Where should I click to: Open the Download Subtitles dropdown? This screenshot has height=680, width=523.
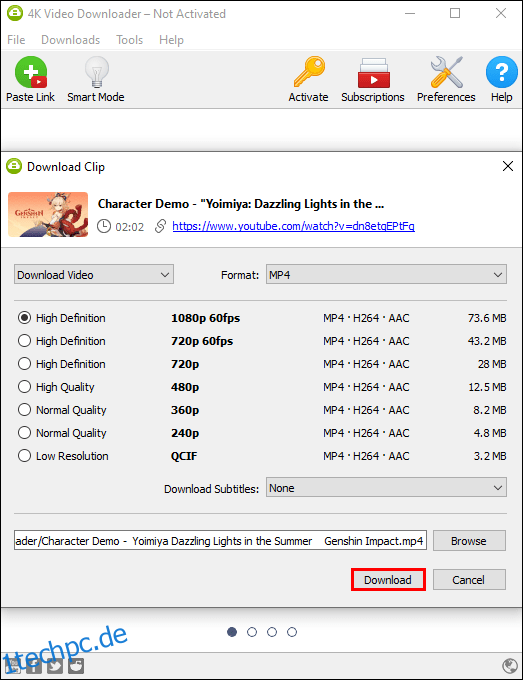coord(386,488)
